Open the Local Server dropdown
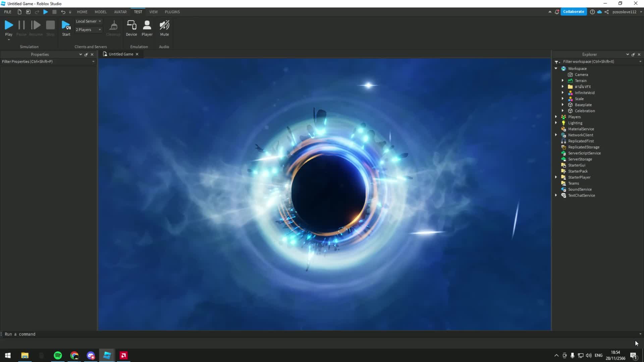644x362 pixels. [100, 21]
